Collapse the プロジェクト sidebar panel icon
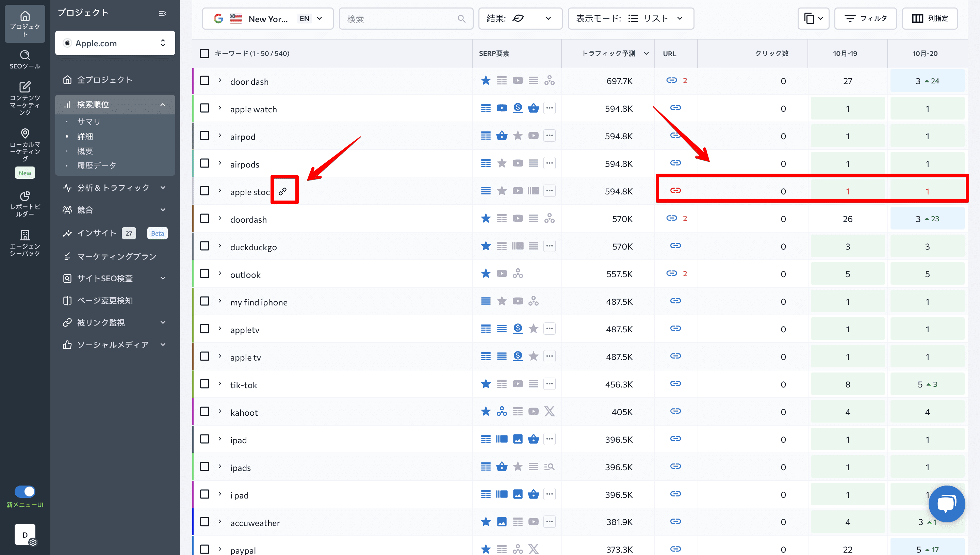 163,13
